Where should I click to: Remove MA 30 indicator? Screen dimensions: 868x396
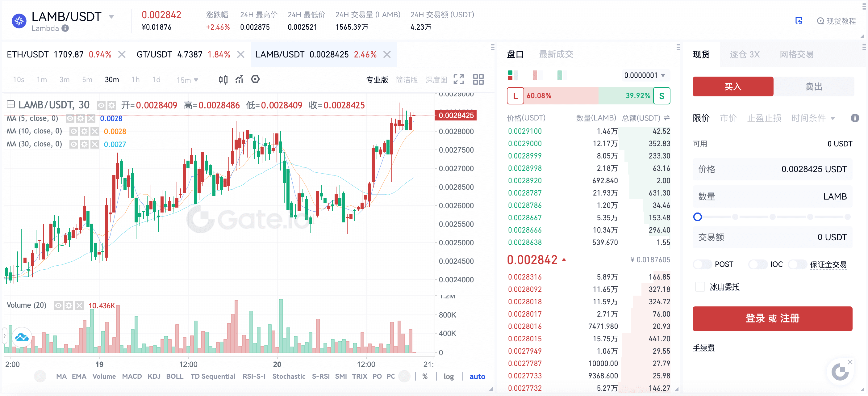click(95, 144)
